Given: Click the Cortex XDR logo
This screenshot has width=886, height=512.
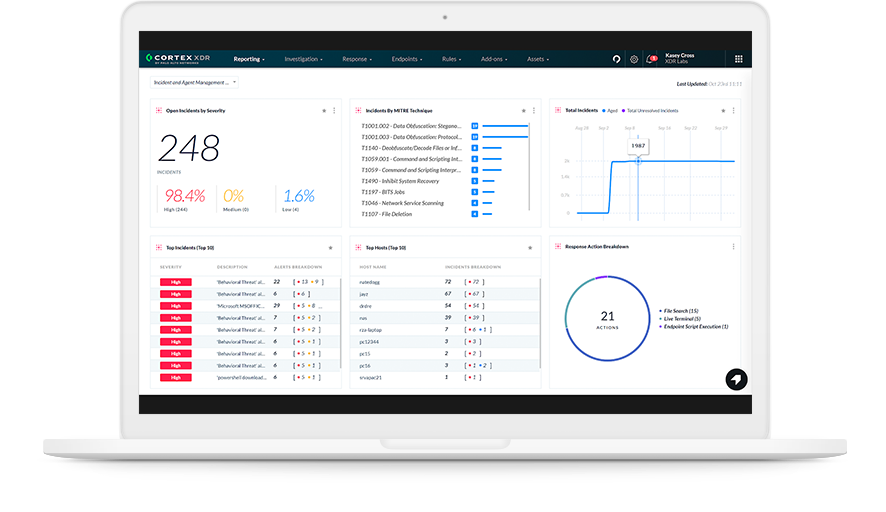Looking at the screenshot, I should click(x=181, y=59).
